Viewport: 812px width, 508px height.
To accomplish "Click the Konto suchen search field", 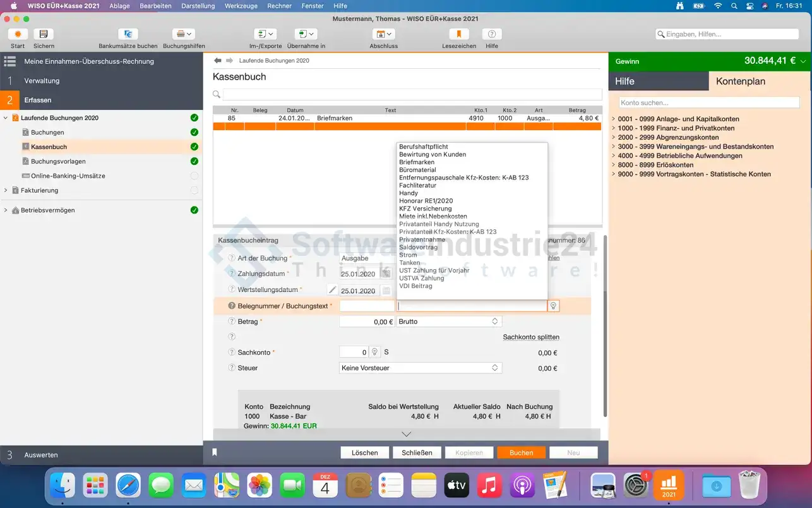I will click(x=708, y=102).
